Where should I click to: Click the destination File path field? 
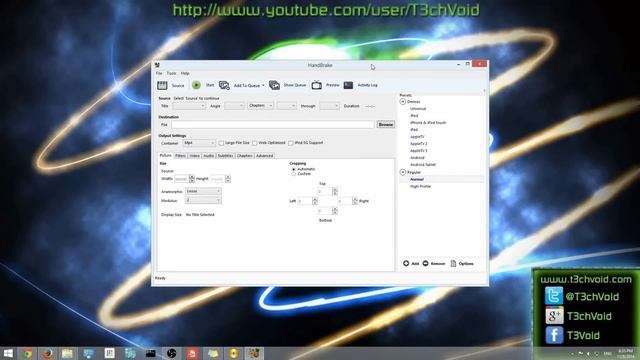tap(273, 124)
